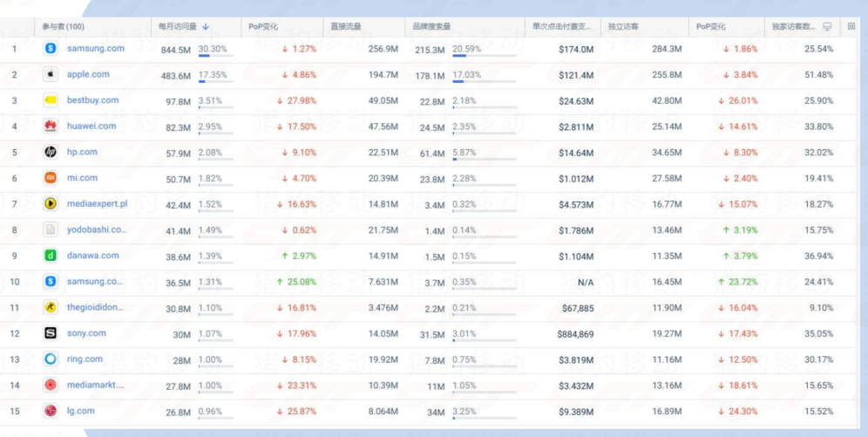This screenshot has width=868, height=437.
Task: Click the ↑ 23.72% visitors change value
Action: (x=737, y=282)
